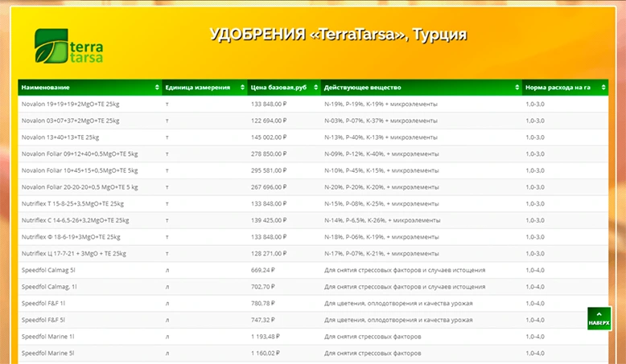The height and width of the screenshot is (364, 626).
Task: Click N-03%, P-07%, K-37% + микроэлементы cell
Action: pyautogui.click(x=381, y=121)
